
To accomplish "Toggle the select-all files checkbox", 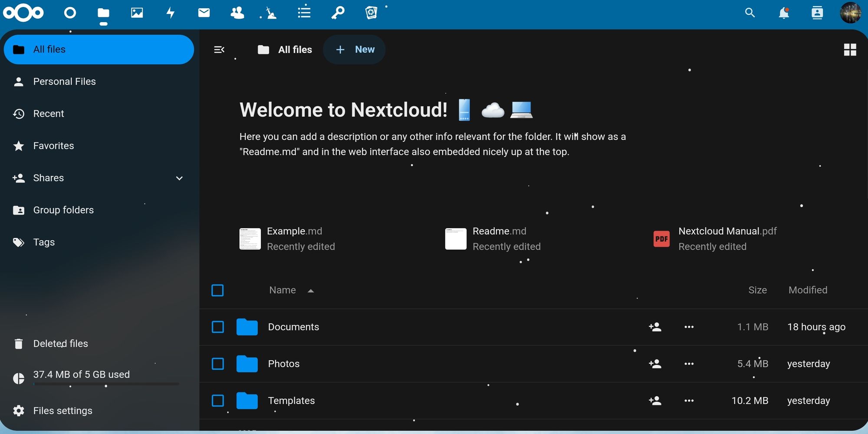I will [217, 290].
